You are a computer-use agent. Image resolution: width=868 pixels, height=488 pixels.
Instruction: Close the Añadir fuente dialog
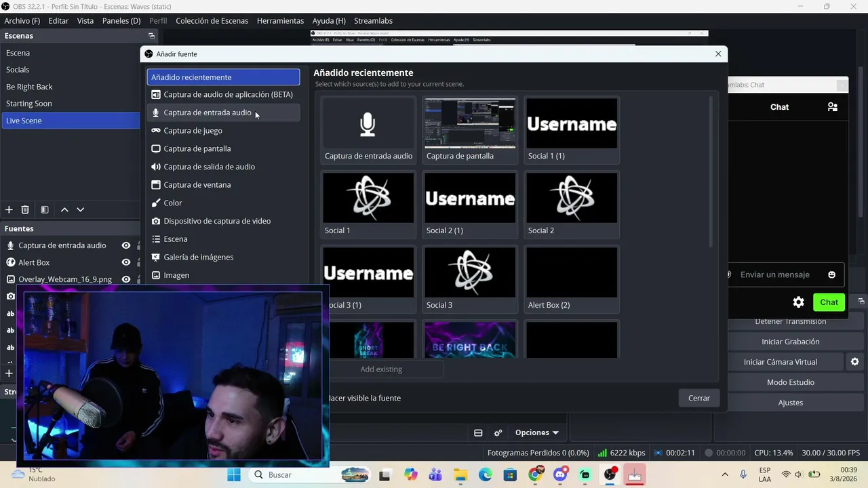click(x=718, y=54)
